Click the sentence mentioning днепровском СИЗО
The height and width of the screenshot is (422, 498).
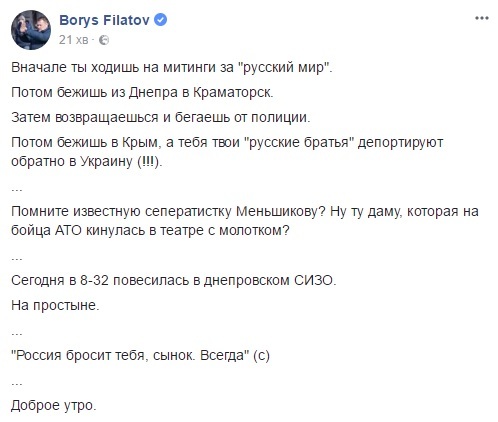coord(174,281)
